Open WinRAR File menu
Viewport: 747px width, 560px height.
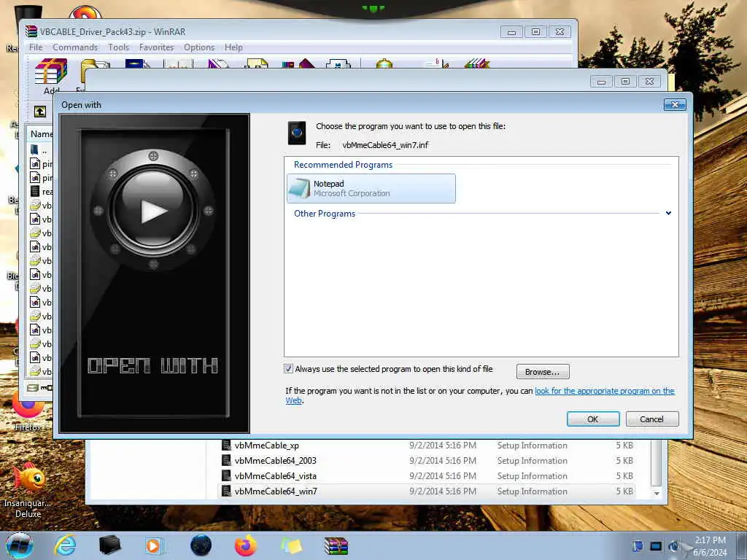[36, 47]
